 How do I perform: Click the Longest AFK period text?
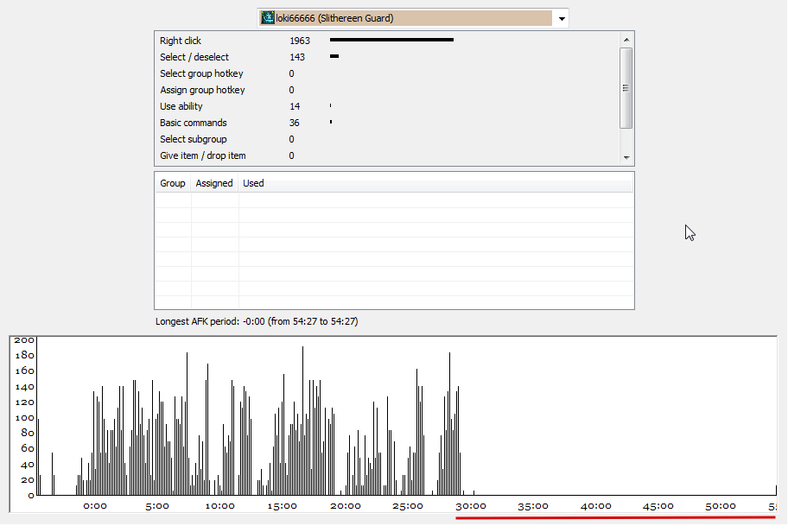tap(257, 321)
